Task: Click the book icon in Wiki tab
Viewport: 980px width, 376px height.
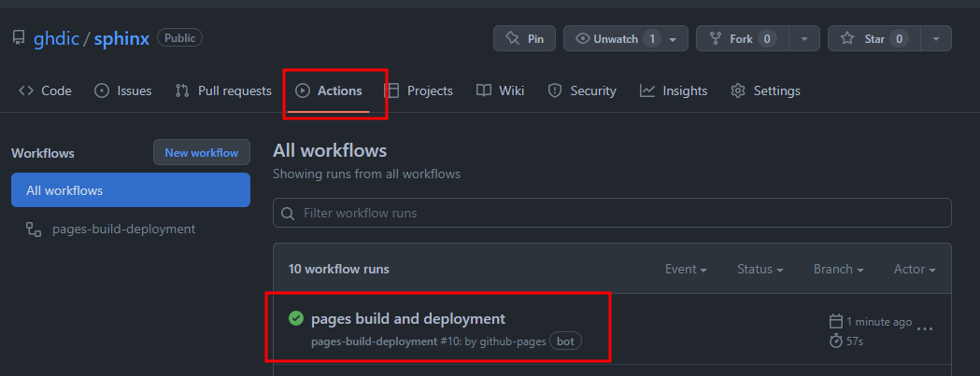Action: click(x=484, y=91)
